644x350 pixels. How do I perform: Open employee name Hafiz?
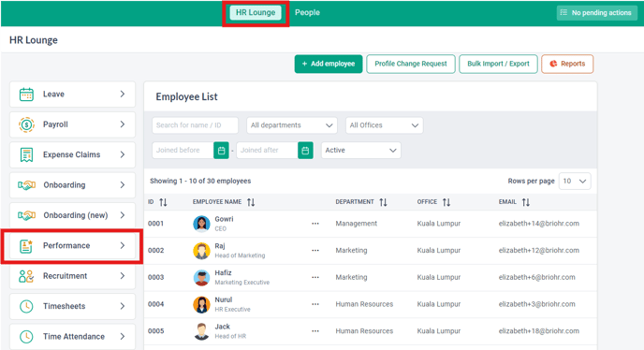223,273
